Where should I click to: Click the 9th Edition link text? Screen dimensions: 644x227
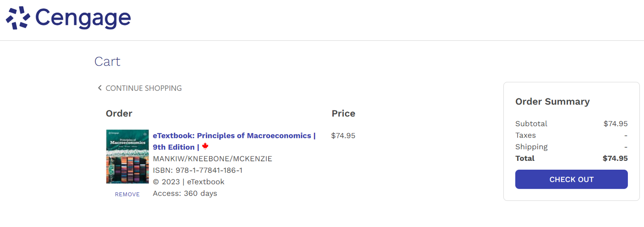coord(174,147)
